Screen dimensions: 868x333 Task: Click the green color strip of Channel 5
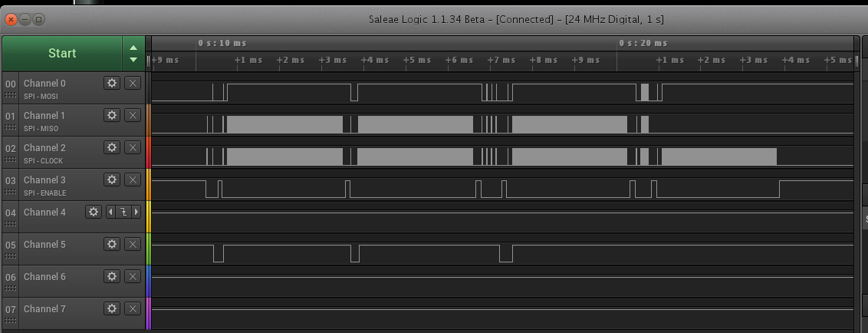point(148,249)
